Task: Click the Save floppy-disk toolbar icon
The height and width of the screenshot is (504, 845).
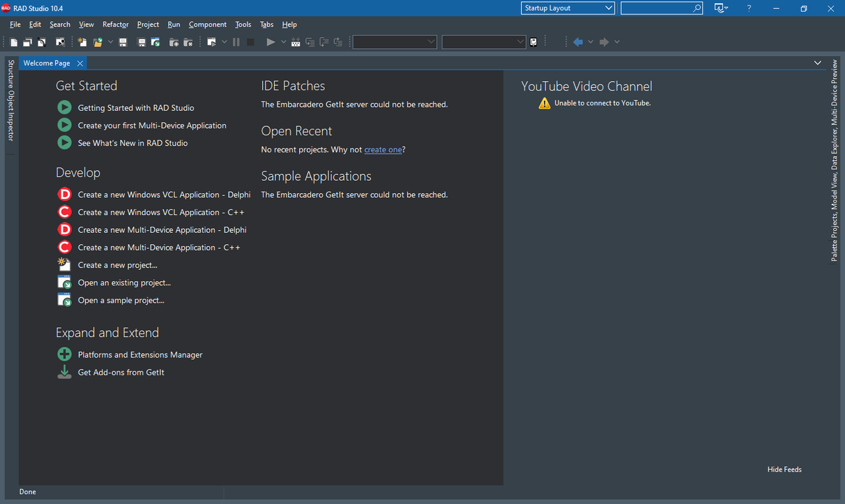Action: [x=123, y=42]
